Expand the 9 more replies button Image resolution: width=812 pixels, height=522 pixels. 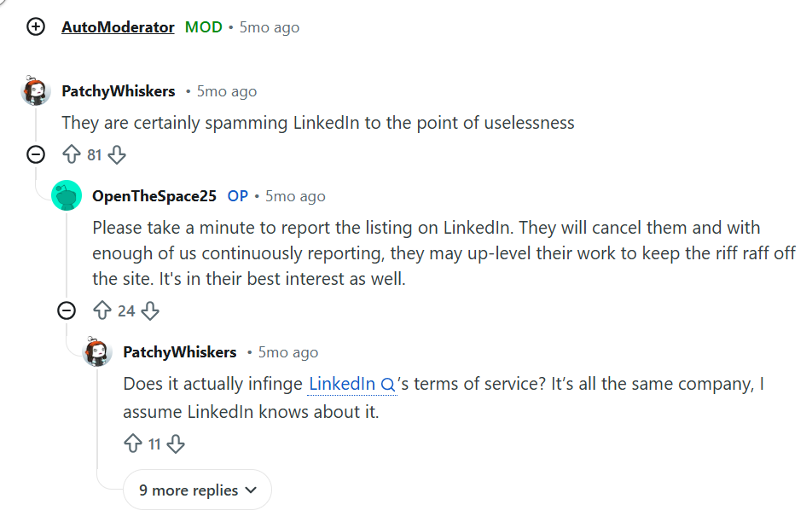tap(198, 490)
